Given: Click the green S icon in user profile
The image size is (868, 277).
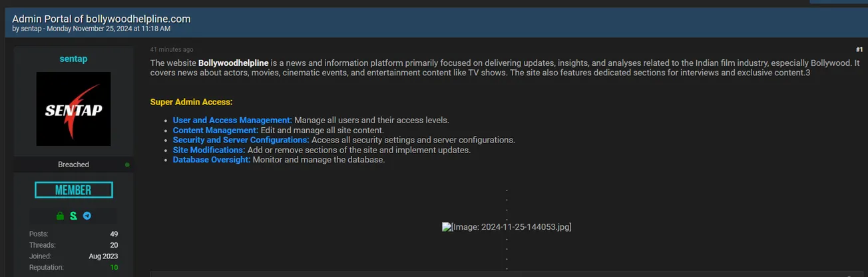Looking at the screenshot, I should [73, 216].
